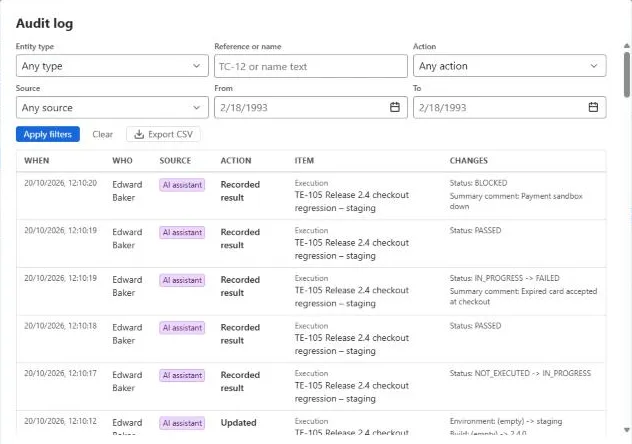Select the timestamp 20/10/2026, 12:10:20
632x444 pixels.
coord(60,183)
